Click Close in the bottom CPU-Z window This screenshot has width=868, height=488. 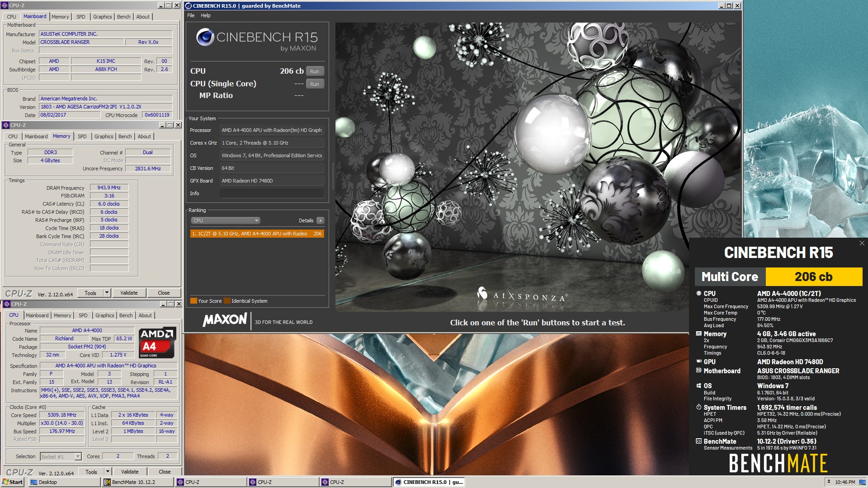point(165,472)
